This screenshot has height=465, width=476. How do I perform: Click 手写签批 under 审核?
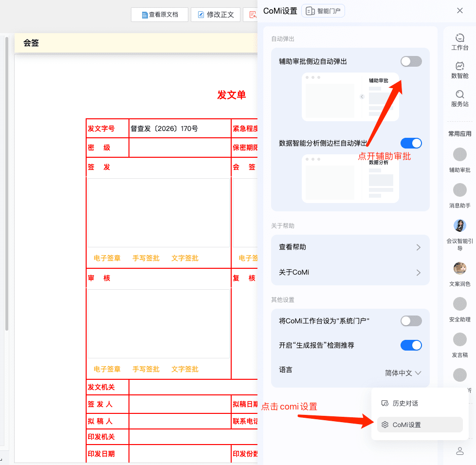(x=146, y=369)
